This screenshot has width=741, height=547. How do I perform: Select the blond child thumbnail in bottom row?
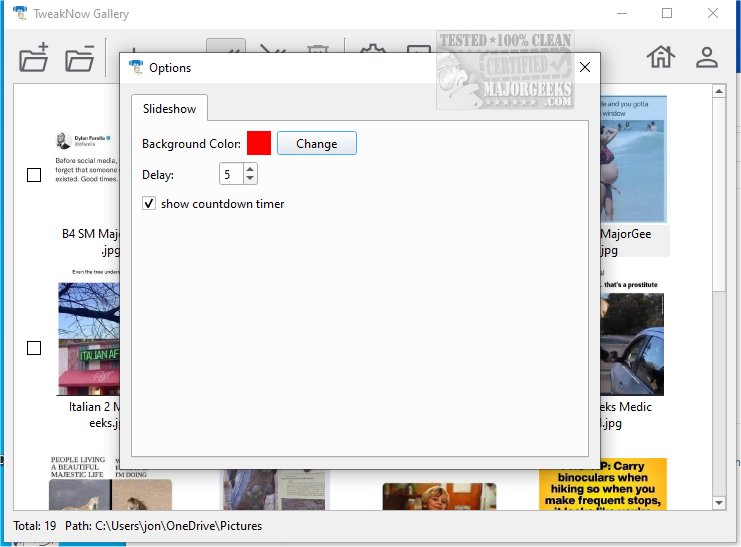coord(439,496)
